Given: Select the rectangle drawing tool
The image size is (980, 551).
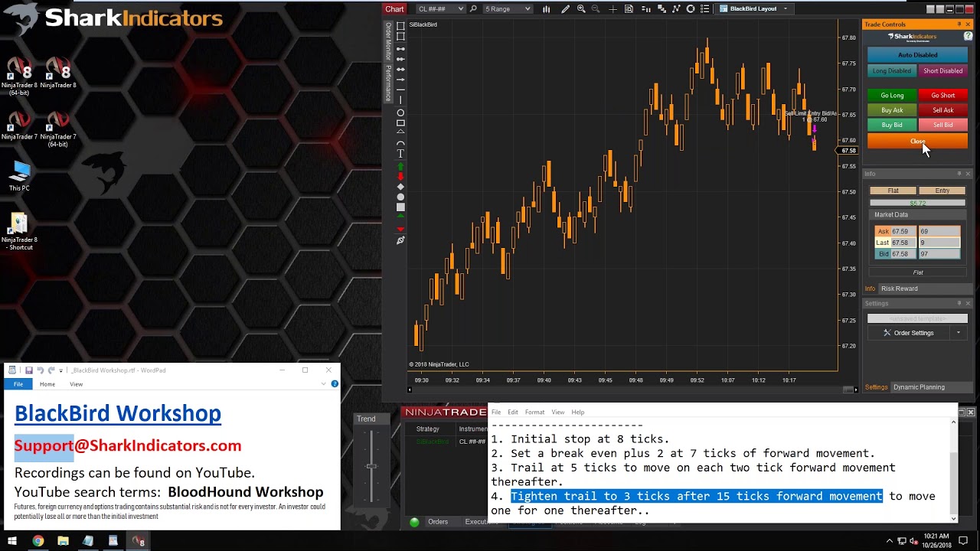Looking at the screenshot, I should pos(400,122).
